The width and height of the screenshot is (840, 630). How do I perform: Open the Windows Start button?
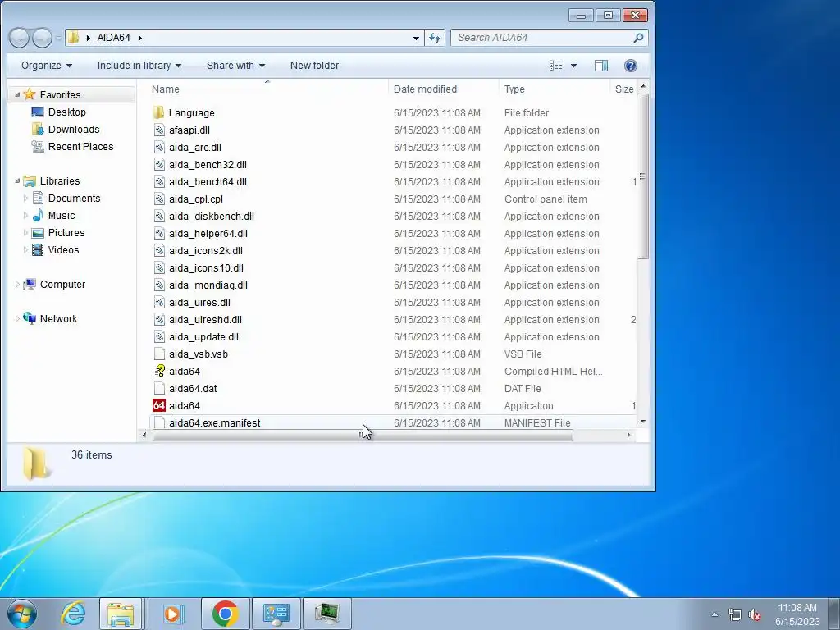pos(22,614)
